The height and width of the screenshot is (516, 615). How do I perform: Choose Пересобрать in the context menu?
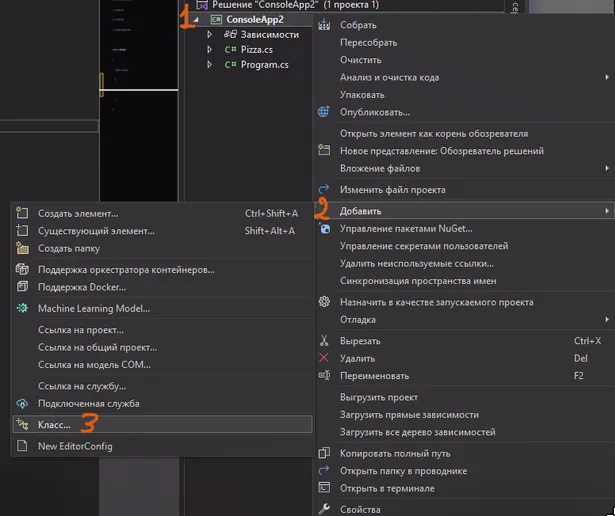[x=368, y=42]
